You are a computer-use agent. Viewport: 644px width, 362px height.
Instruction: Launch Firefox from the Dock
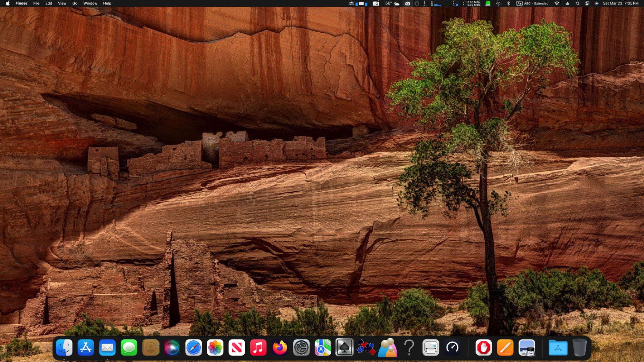(x=280, y=348)
